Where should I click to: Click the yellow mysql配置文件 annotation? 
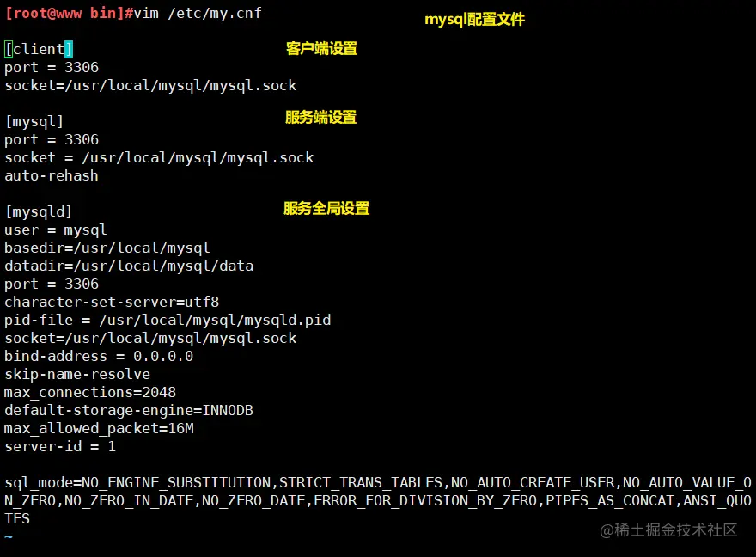click(474, 19)
